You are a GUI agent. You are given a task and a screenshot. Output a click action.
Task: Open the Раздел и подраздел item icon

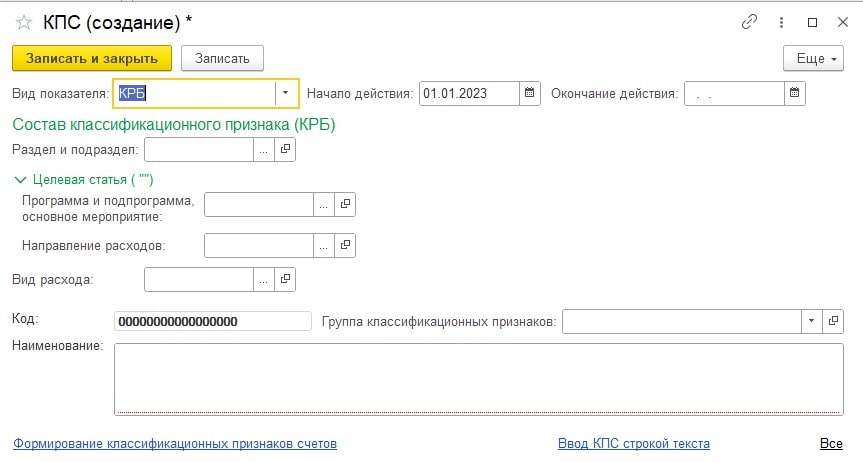click(285, 149)
